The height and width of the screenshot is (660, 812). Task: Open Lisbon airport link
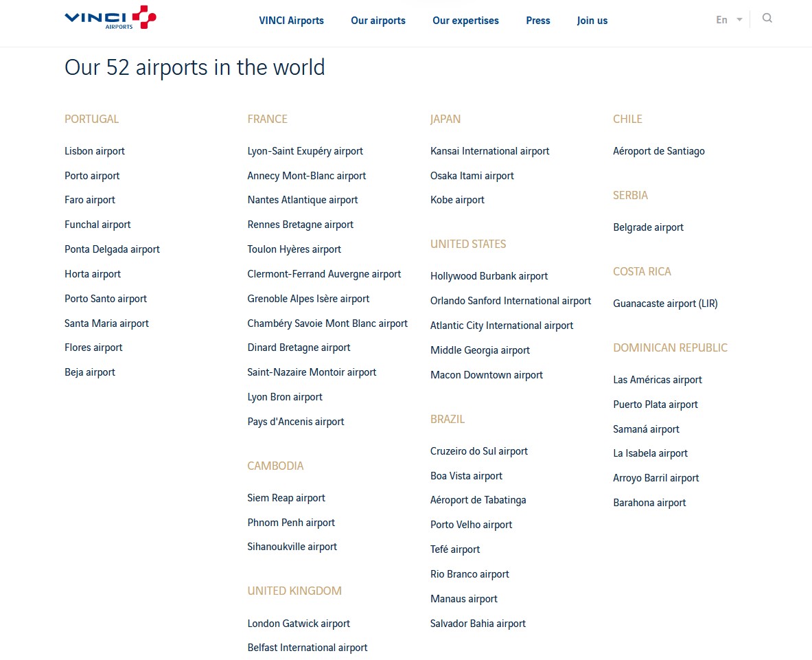coord(95,151)
